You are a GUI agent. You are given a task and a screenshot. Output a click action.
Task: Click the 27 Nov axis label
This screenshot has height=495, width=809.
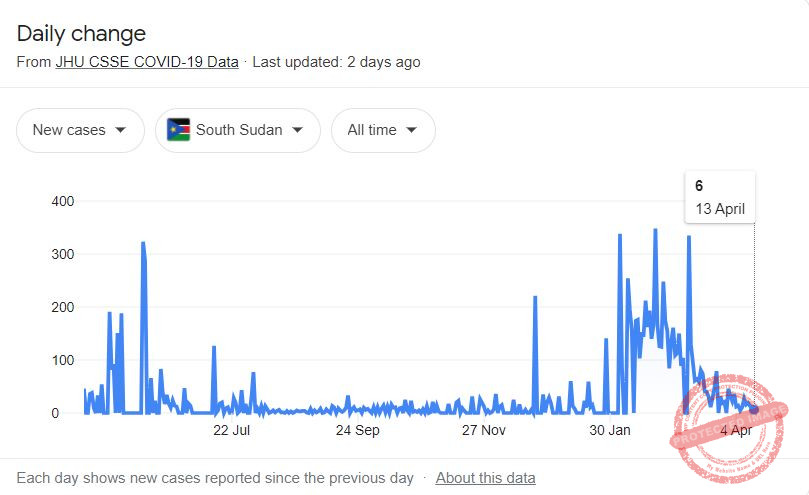483,430
